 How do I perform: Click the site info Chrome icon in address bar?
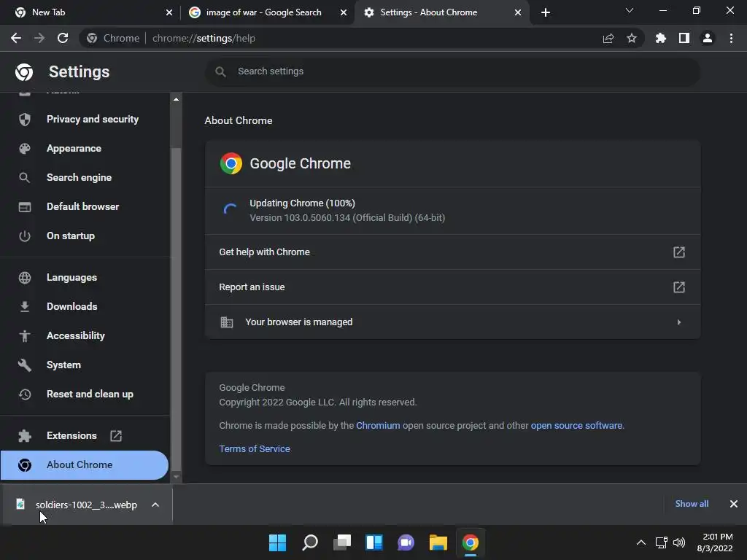[92, 38]
